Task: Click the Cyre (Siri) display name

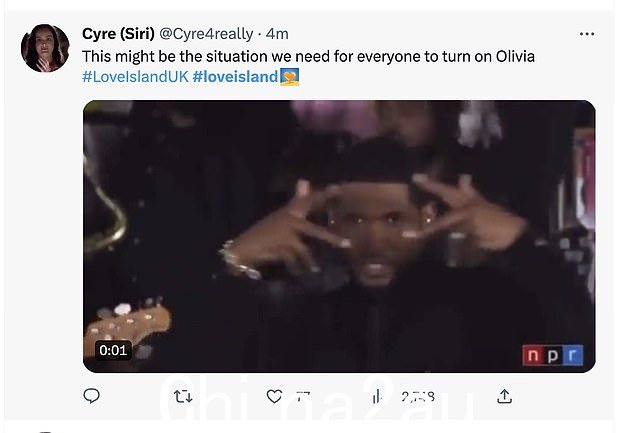Action: [118, 34]
